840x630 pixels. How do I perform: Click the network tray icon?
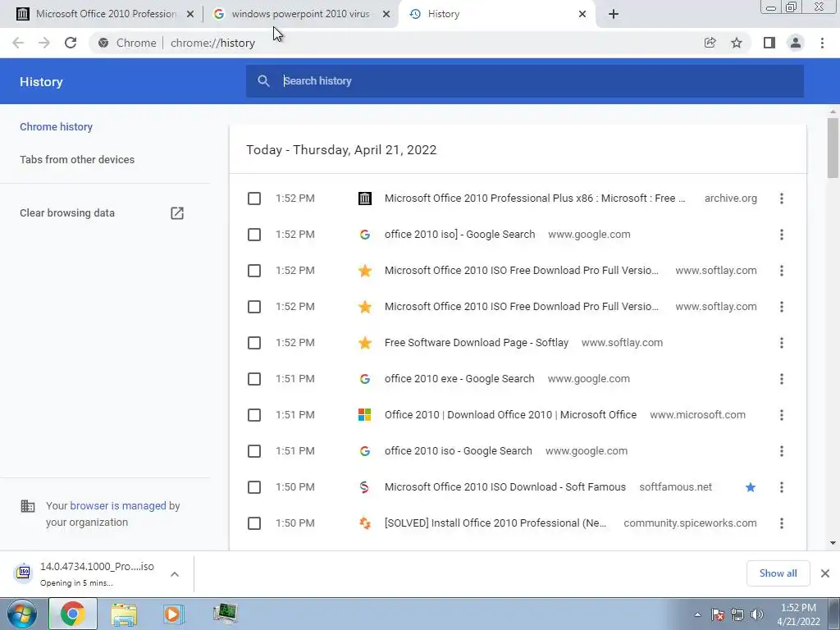coord(737,614)
